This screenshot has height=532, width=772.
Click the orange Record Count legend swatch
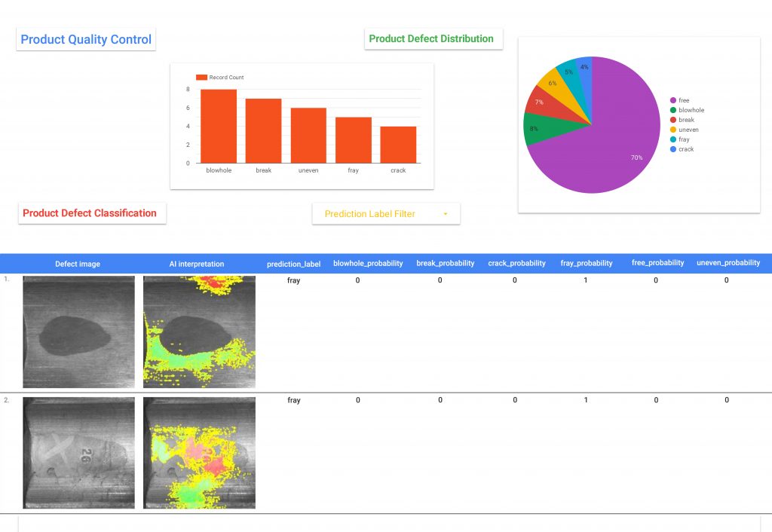point(201,76)
